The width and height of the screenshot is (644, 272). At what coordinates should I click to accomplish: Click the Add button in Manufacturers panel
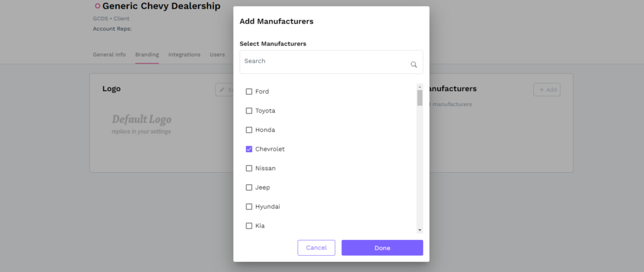(x=547, y=90)
